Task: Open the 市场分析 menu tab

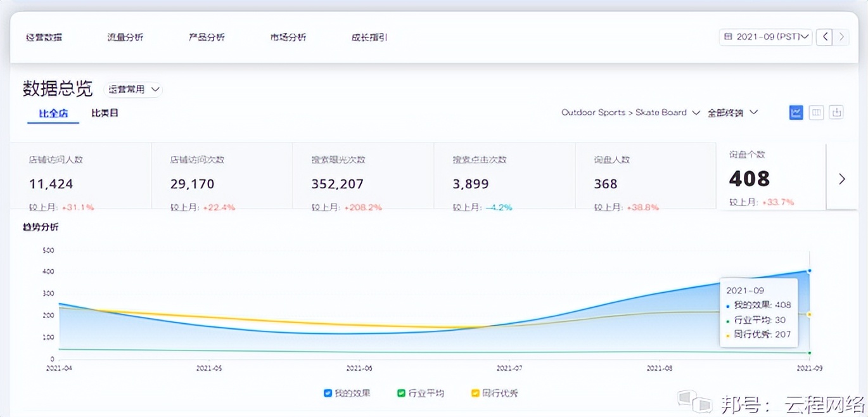Action: point(288,37)
